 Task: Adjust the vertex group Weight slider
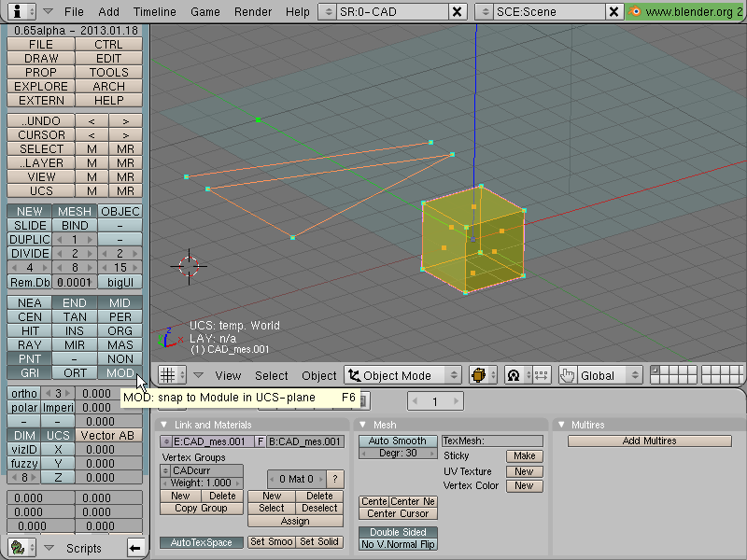point(201,483)
